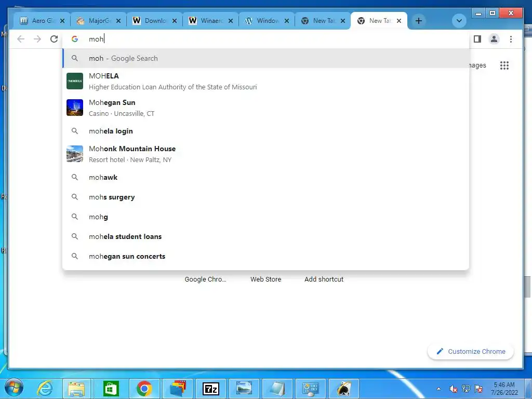Open the colored folders taskbar icon
Viewport: 532px width, 399px height.
point(178,389)
